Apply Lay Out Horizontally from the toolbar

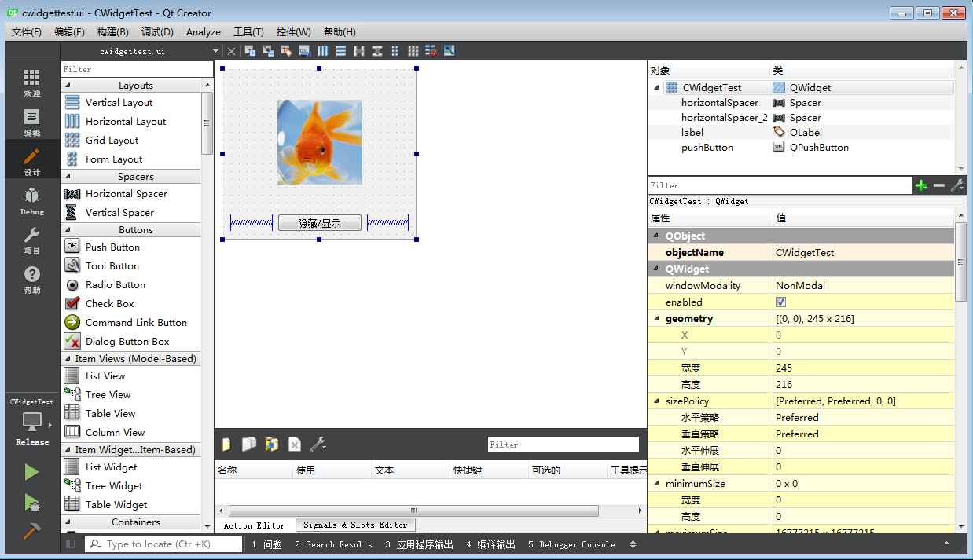click(x=323, y=50)
